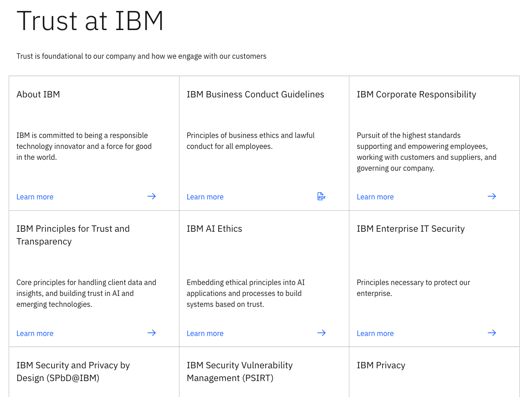
Task: Open Learn more link for IBM Corporate Responsibility
Action: click(375, 197)
